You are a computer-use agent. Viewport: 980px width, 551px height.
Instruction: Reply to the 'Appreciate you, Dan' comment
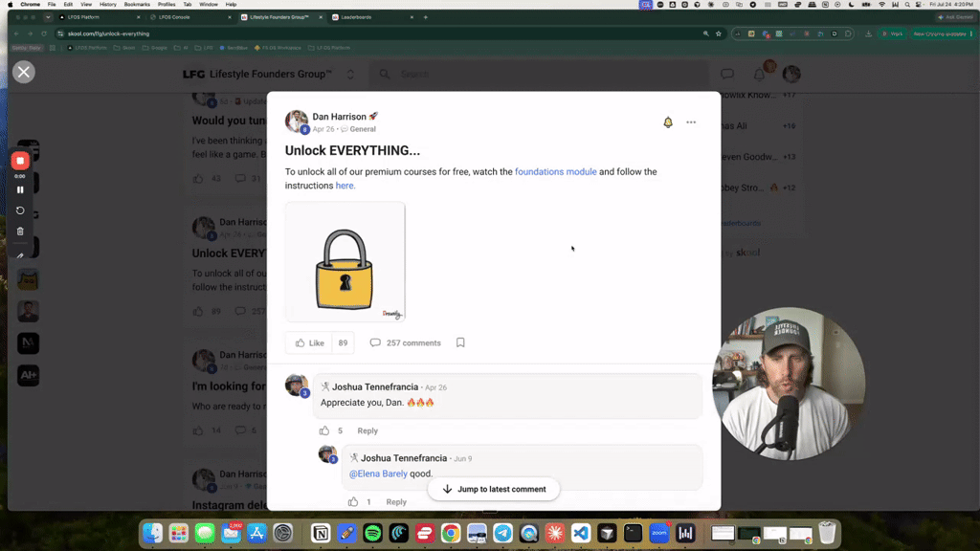pyautogui.click(x=367, y=430)
